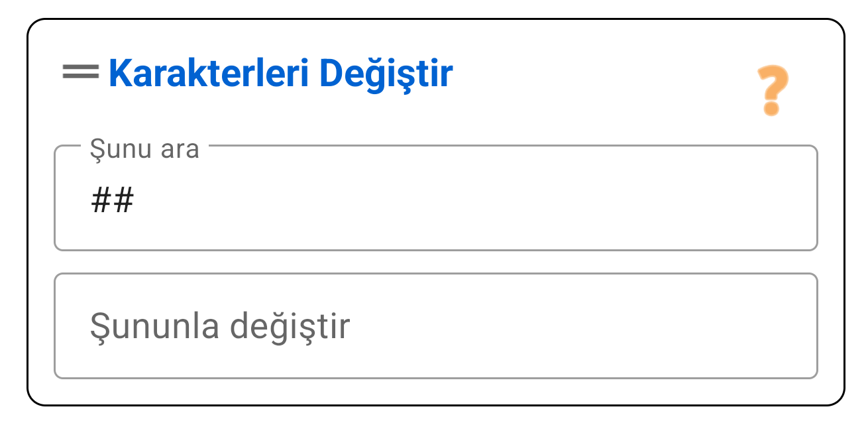Click the ## text in the search field

pos(113,198)
